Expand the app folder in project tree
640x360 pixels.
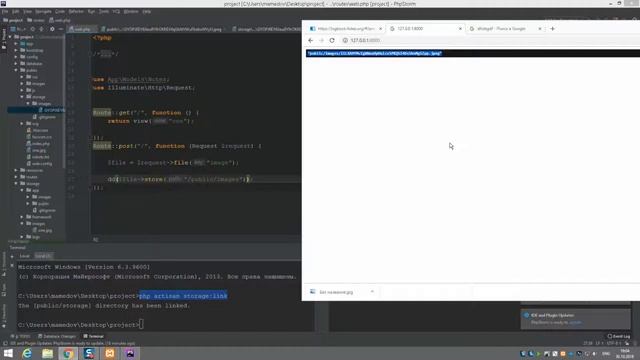[x=16, y=44]
